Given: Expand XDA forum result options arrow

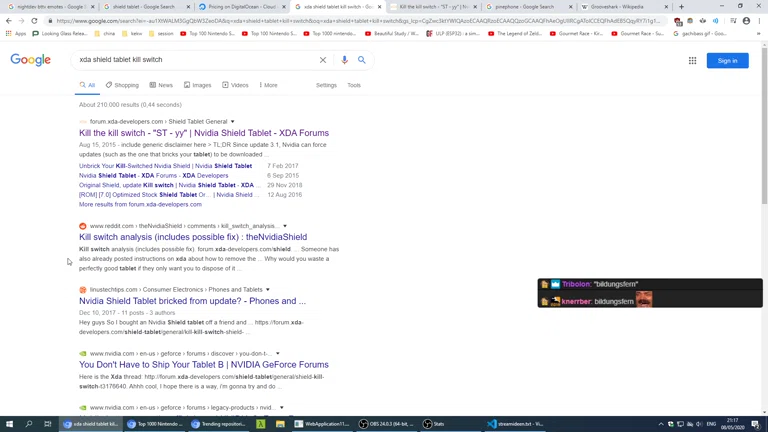Looking at the screenshot, I should pyautogui.click(x=233, y=122).
